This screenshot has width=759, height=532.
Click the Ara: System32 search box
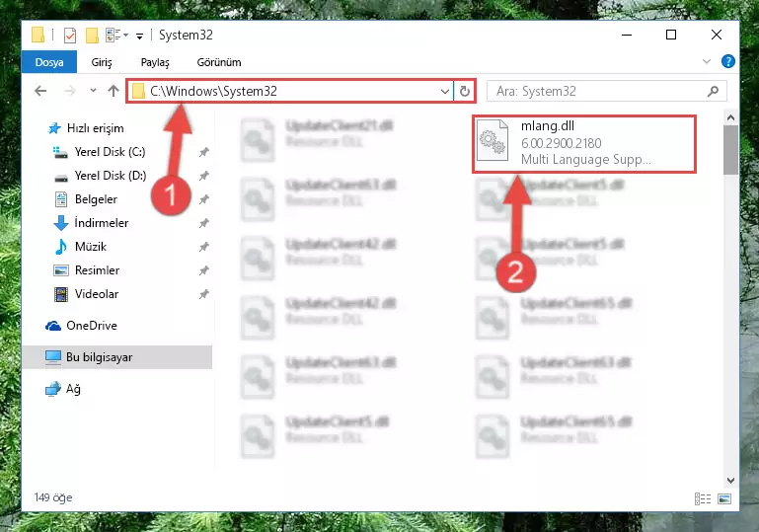click(x=607, y=91)
